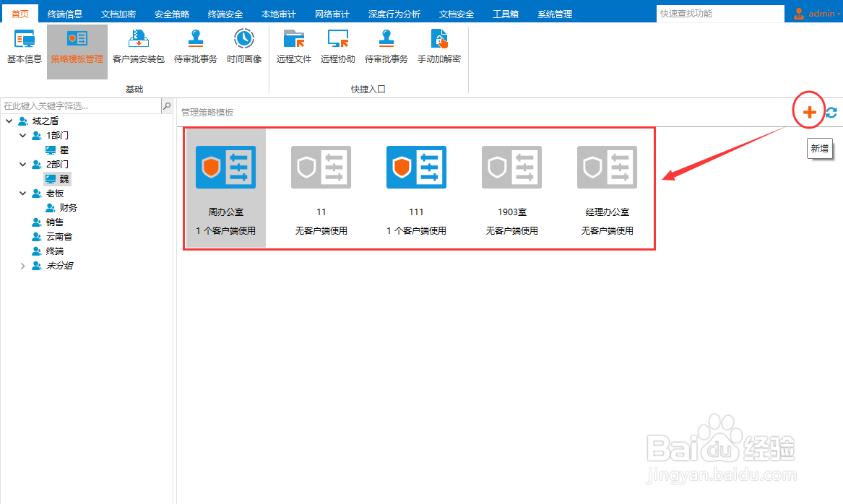Screen dimensions: 843x504
Task: Open the 时间画像 clock icon
Action: (x=244, y=47)
